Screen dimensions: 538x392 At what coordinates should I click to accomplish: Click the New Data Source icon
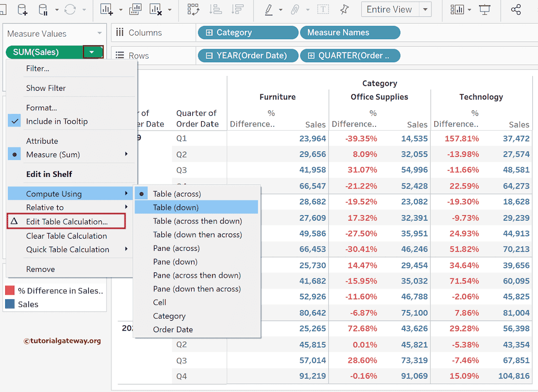tap(22, 9)
